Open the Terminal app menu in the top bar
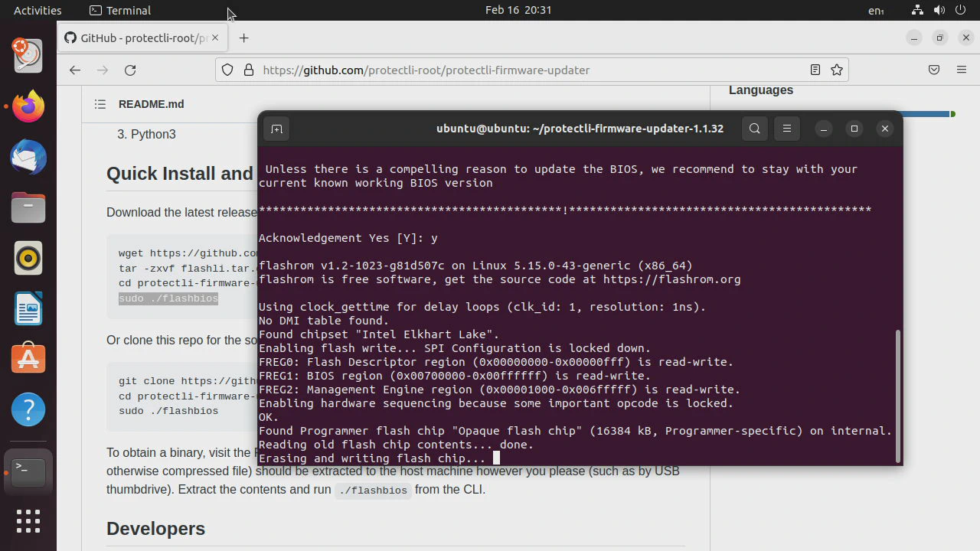Image resolution: width=980 pixels, height=551 pixels. [x=120, y=10]
